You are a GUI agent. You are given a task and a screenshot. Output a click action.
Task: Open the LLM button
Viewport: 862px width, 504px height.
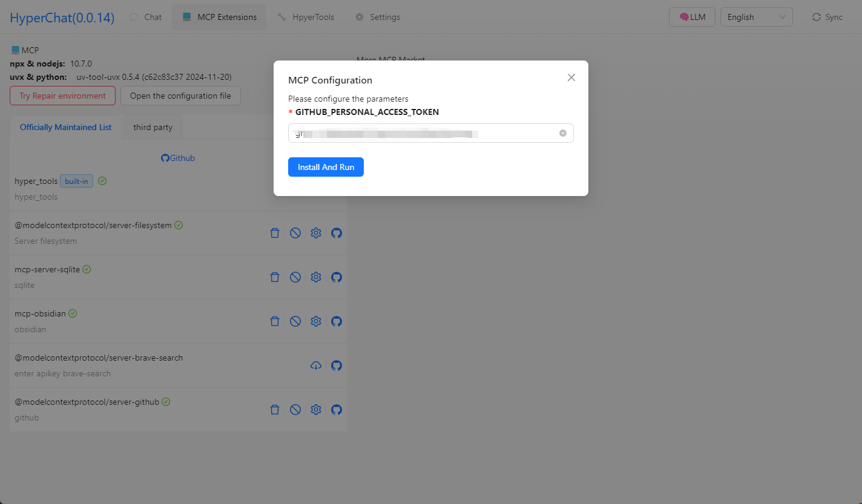(692, 17)
